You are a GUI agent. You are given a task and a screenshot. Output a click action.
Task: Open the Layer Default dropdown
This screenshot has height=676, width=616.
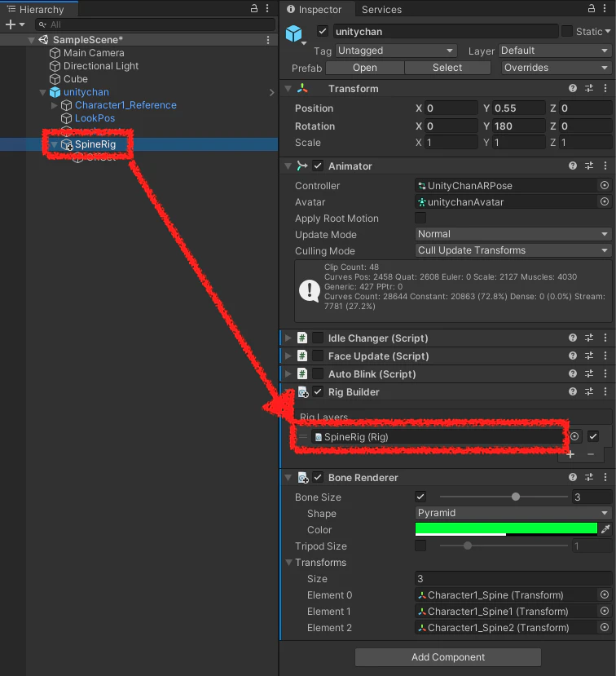point(555,51)
